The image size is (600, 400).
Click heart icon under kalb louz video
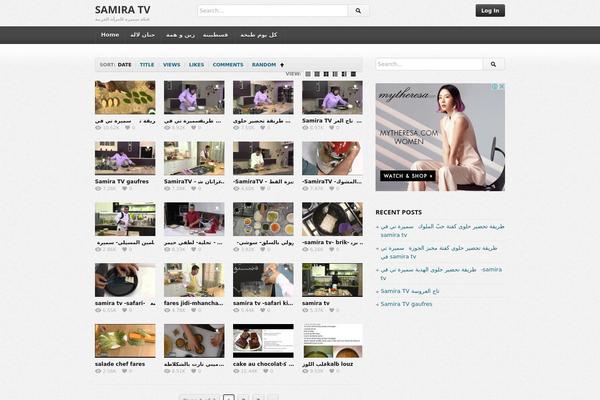click(x=331, y=371)
